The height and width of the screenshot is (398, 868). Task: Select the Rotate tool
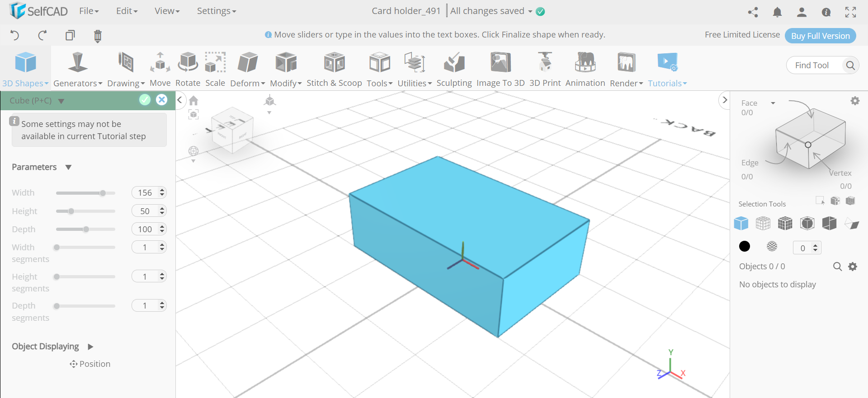pyautogui.click(x=188, y=70)
